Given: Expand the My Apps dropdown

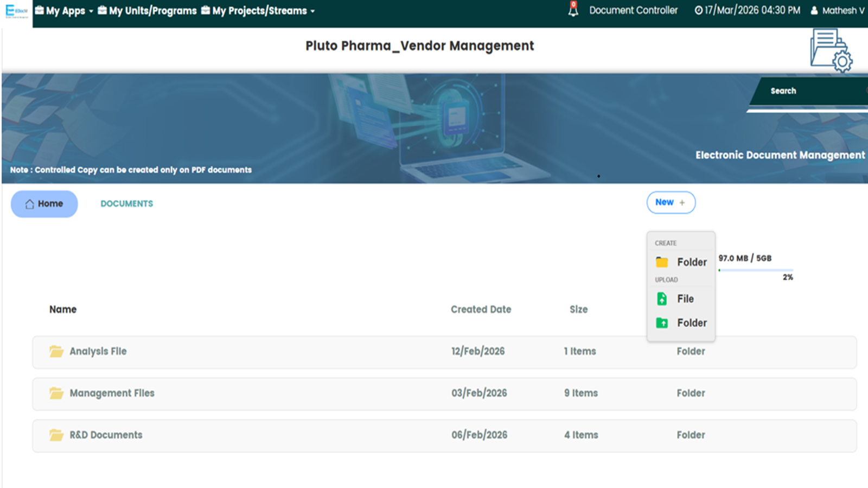Looking at the screenshot, I should [65, 11].
